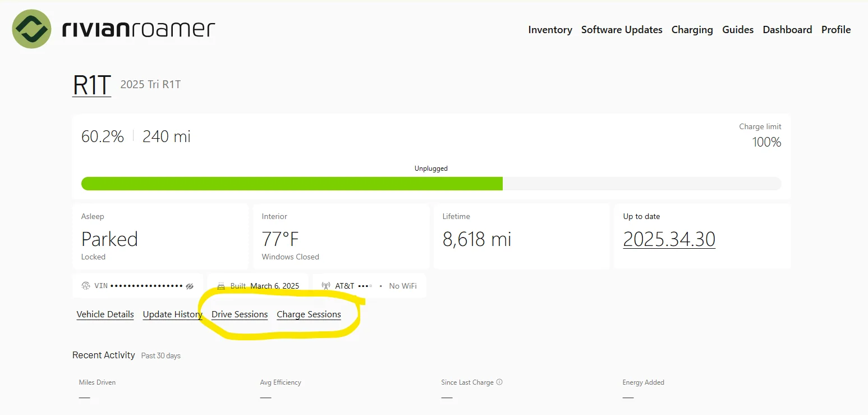Click the cellular antenna icon beside AT&T
The image size is (868, 415).
pos(326,286)
